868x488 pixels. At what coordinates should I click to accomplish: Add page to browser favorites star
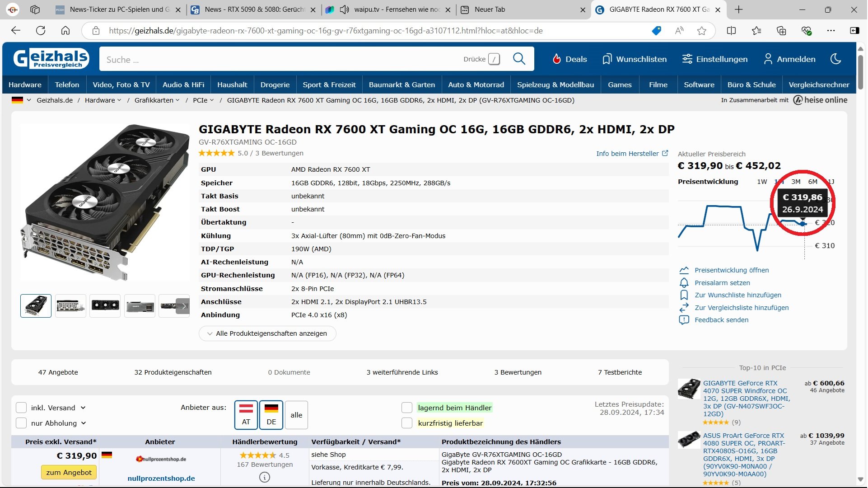coord(701,31)
